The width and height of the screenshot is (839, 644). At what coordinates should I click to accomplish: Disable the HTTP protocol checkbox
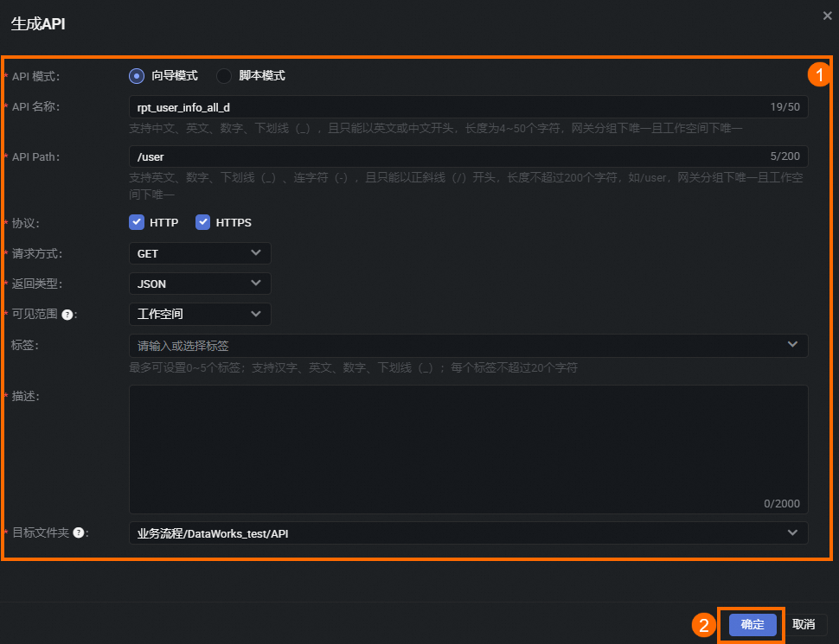click(137, 222)
